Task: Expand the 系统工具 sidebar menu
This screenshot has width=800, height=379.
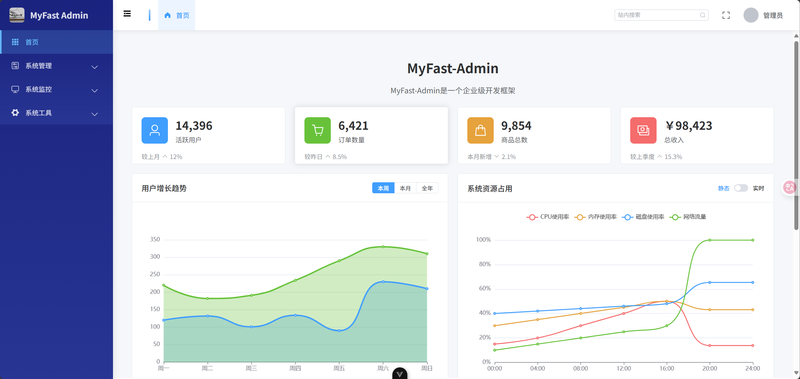Action: coord(57,113)
